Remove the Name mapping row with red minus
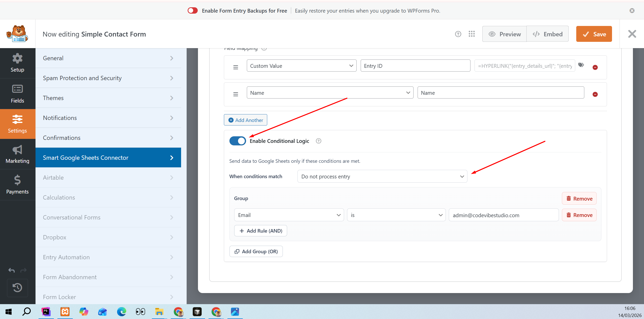644x319 pixels. (595, 94)
